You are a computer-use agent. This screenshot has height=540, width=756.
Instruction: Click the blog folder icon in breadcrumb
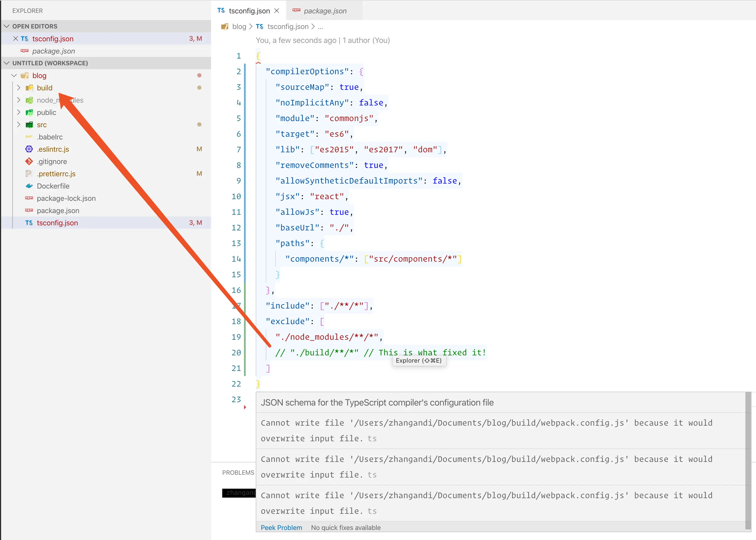[x=225, y=26]
